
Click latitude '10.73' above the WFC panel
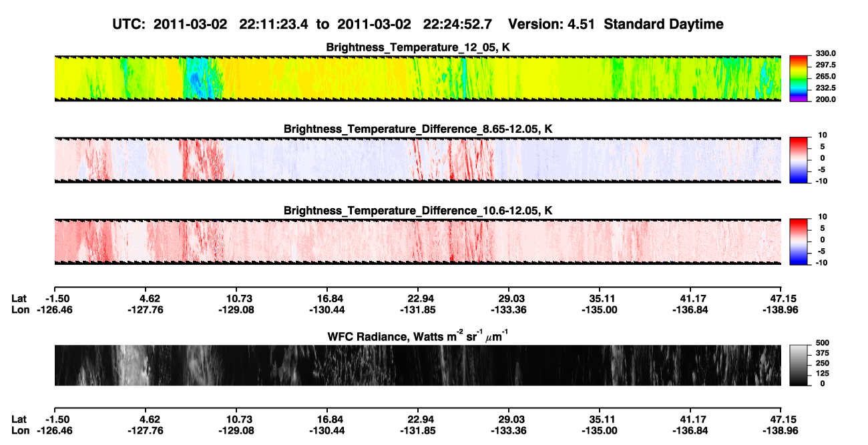click(x=236, y=298)
